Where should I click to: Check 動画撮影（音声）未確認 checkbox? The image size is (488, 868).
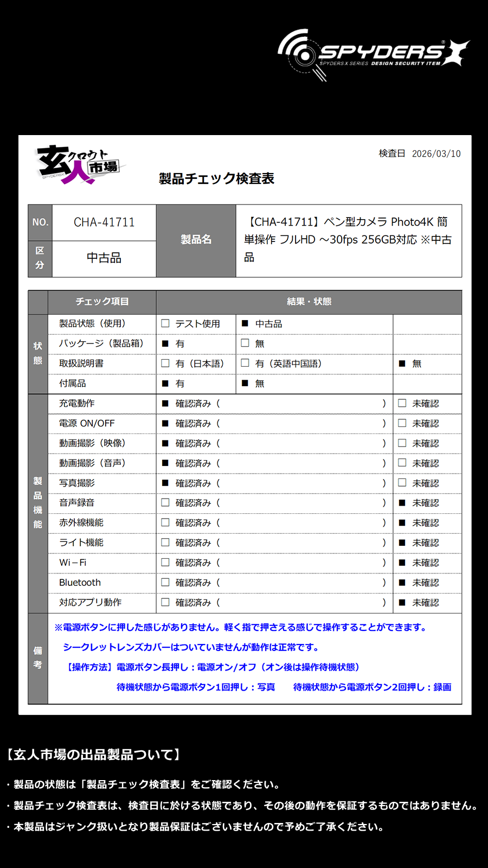click(x=402, y=463)
